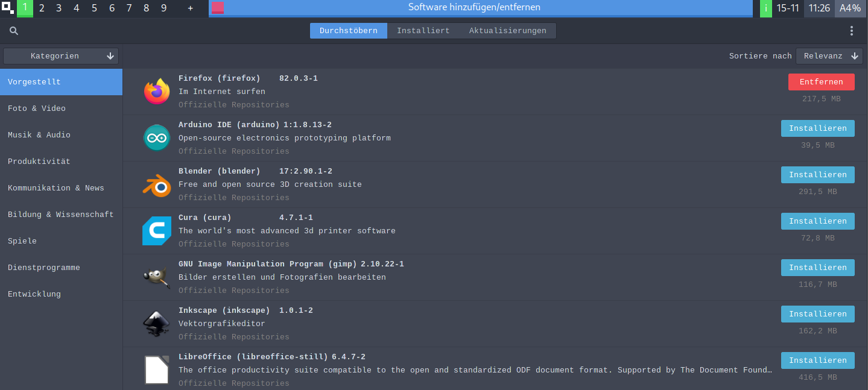Select the Durchstöbern tab
This screenshot has width=868, height=390.
(349, 31)
